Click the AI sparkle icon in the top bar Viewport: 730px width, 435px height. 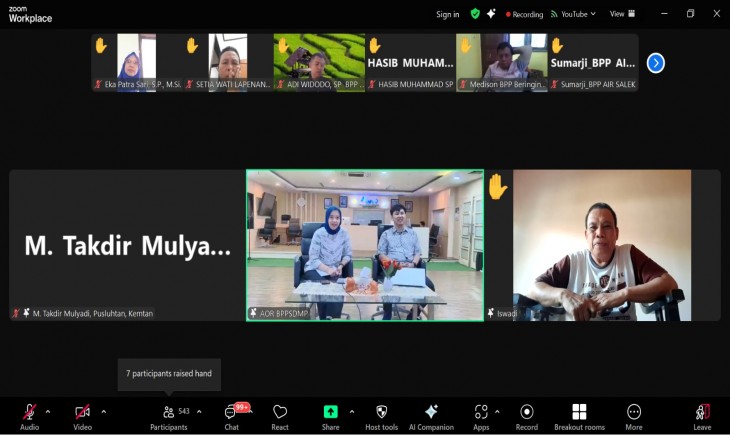(x=491, y=14)
